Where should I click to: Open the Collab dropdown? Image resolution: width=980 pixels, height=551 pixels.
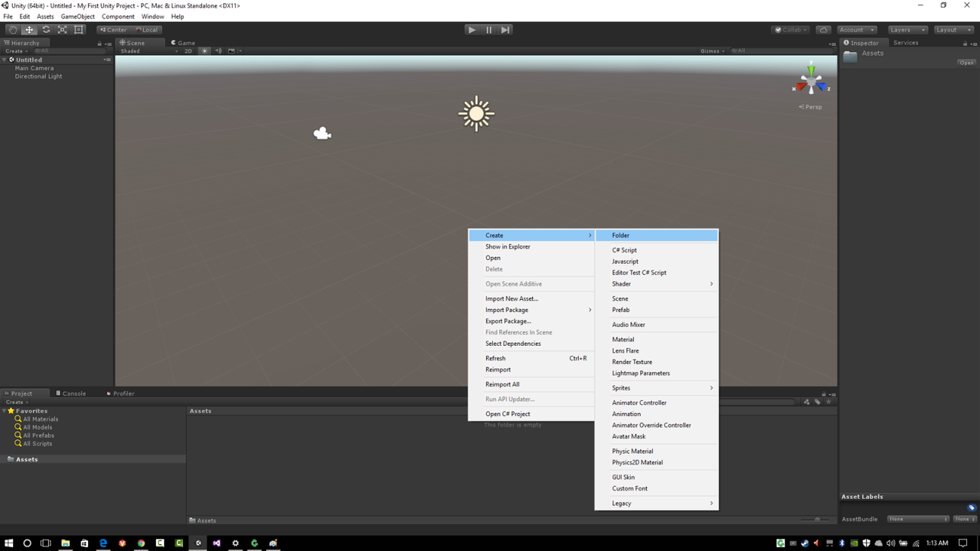(792, 30)
